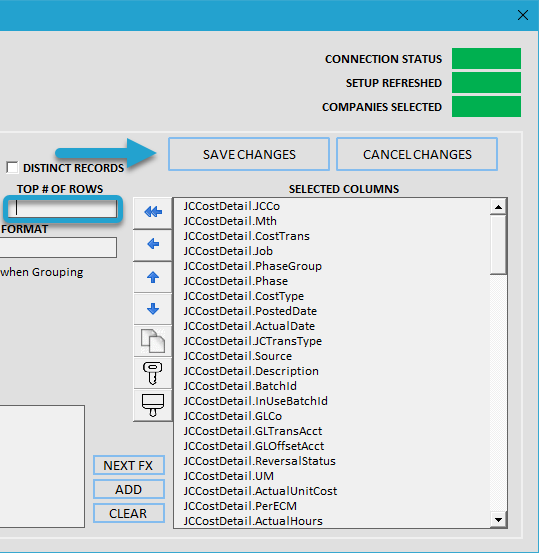This screenshot has height=553, width=539.
Task: Click the Selected Columns scrollbar thumb
Action: (x=498, y=244)
